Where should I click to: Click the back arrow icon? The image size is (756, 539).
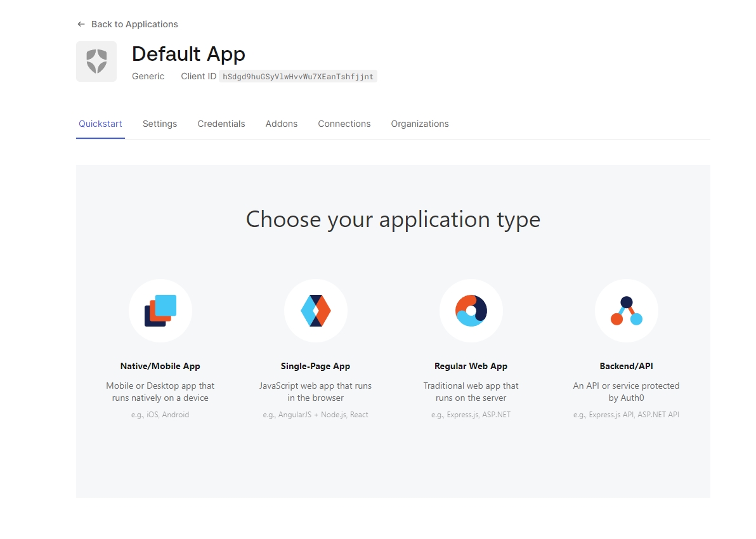pyautogui.click(x=81, y=23)
